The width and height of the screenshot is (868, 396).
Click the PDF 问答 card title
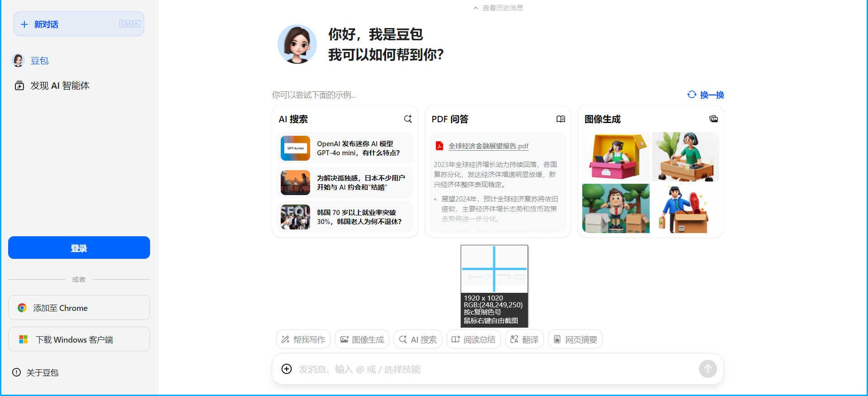pos(450,119)
